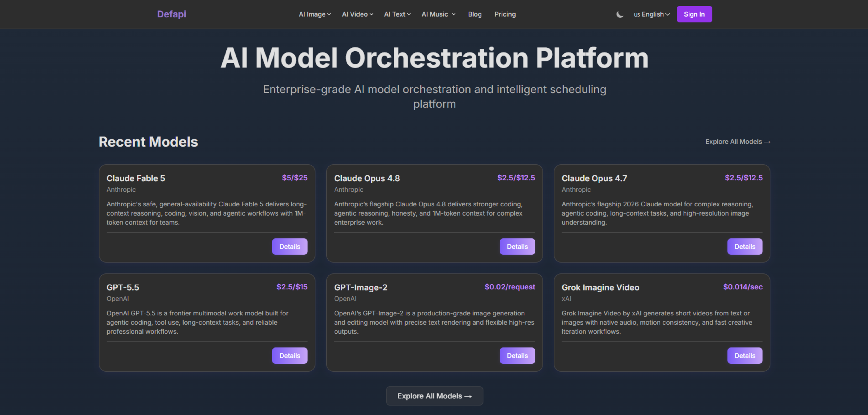Screen dimensions: 868x415
Task: Click the bottom Explore All Models button
Action: tap(434, 396)
